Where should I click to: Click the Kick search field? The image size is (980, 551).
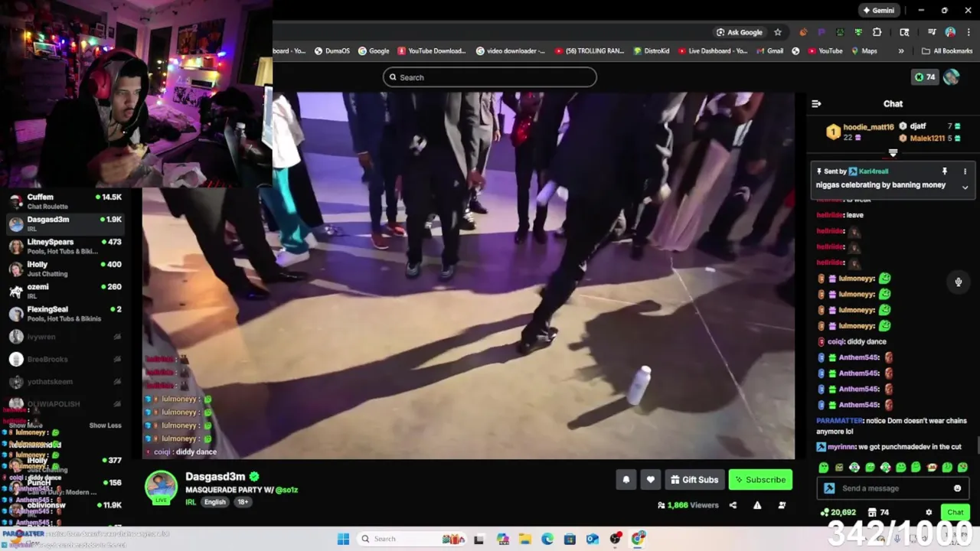pos(490,77)
